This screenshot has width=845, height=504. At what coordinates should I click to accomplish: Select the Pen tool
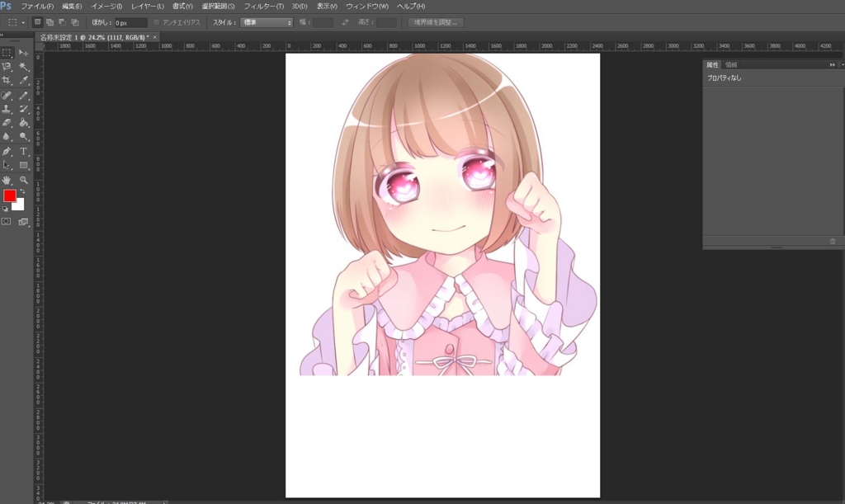point(7,151)
